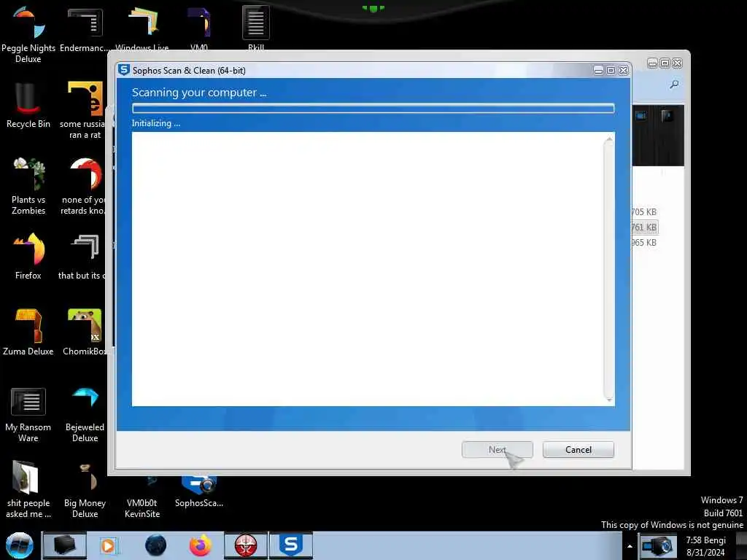
Task: Click the red circular taskbar icon
Action: (246, 545)
